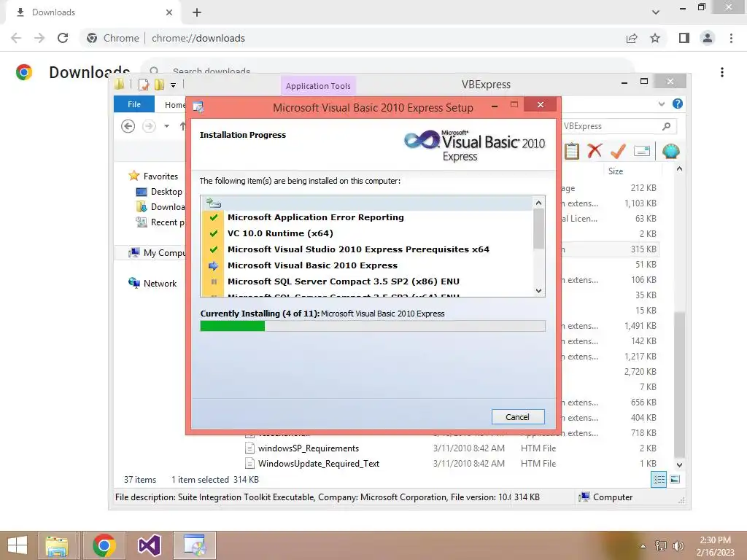Open Visual Studio from taskbar
Screen dimensions: 747x560
149,545
